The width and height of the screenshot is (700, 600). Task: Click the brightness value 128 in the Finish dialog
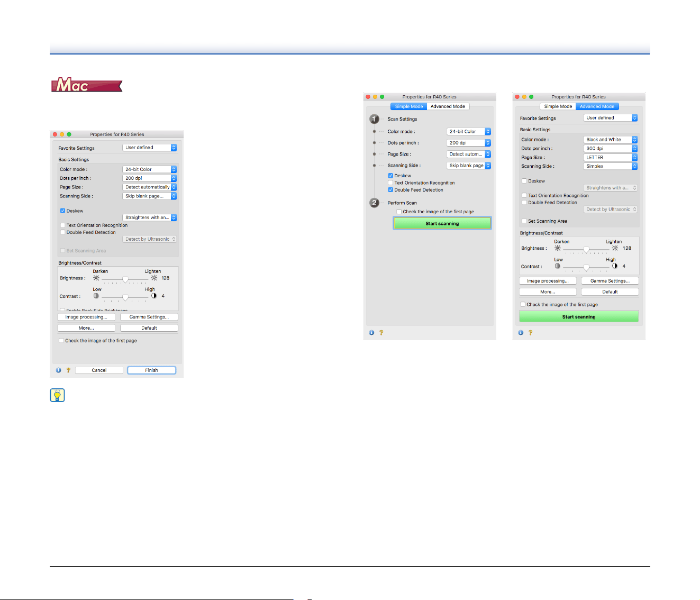[x=166, y=278]
